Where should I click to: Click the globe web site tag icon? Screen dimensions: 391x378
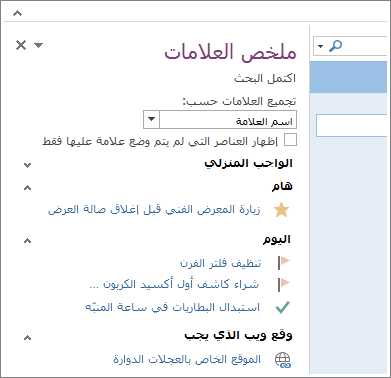click(282, 360)
